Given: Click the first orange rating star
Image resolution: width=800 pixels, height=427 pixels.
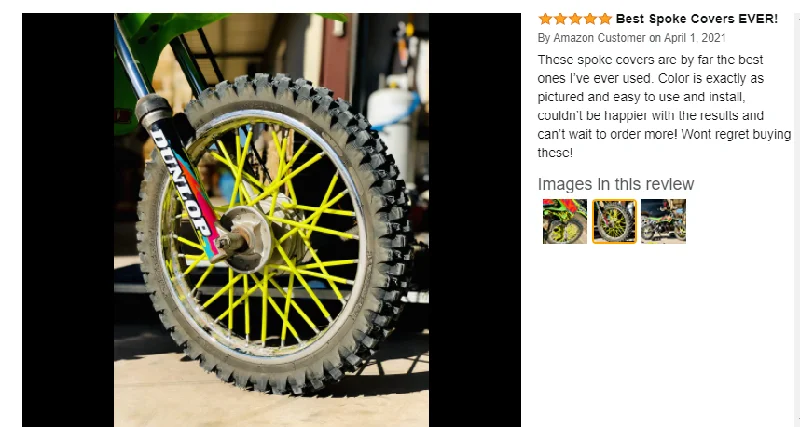Looking at the screenshot, I should click(x=545, y=19).
